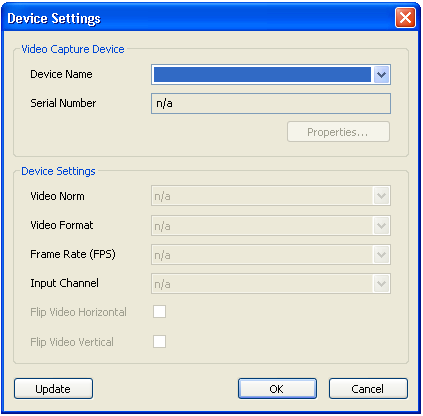Expand the Video Format dropdown arrow
423x416 pixels.
click(x=381, y=226)
